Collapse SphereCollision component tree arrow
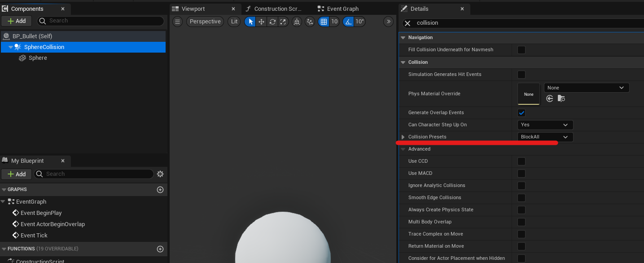 pos(11,47)
